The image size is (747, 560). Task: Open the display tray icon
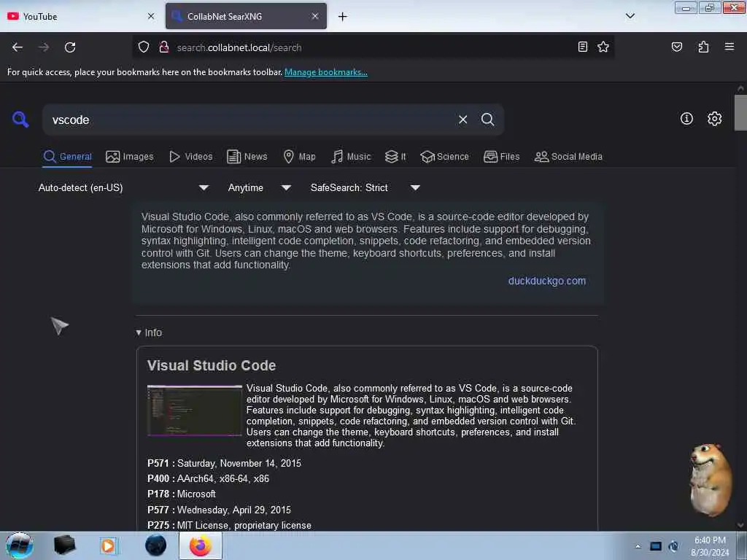click(656, 546)
